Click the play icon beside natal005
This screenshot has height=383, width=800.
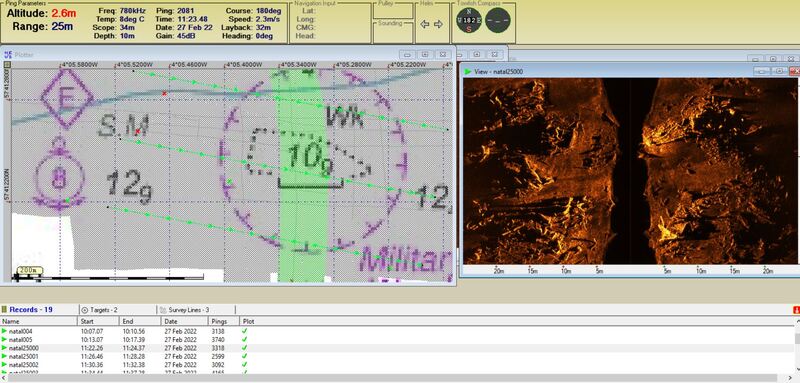pyautogui.click(x=5, y=340)
